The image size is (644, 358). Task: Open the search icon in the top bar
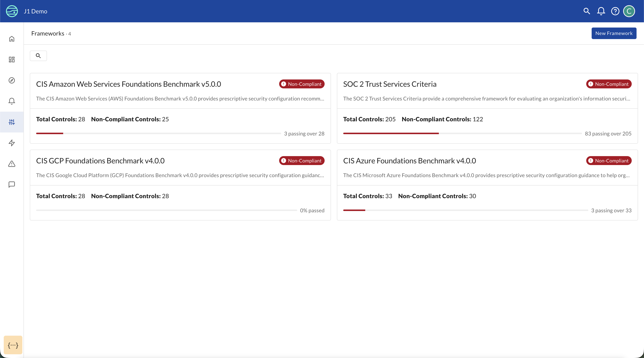click(x=586, y=11)
